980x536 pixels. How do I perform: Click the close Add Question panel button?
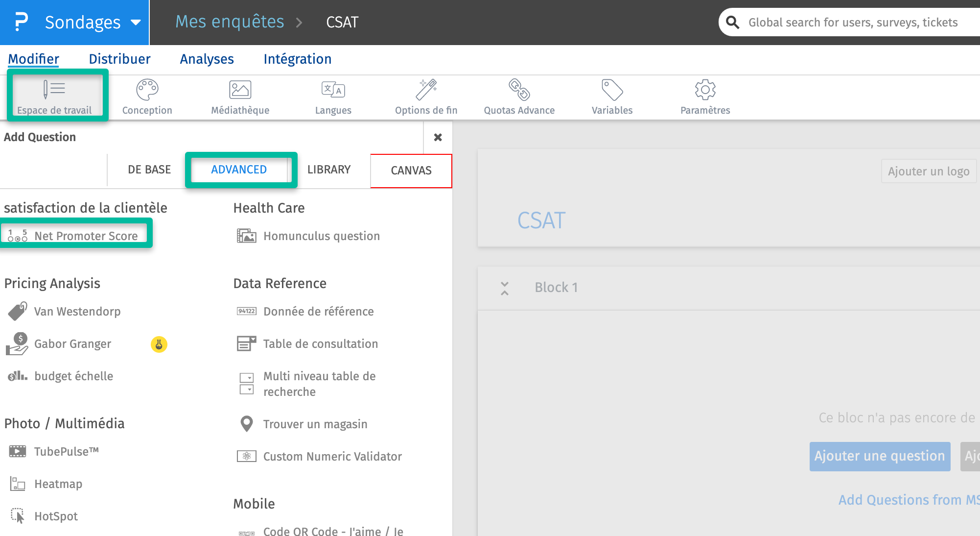(437, 137)
